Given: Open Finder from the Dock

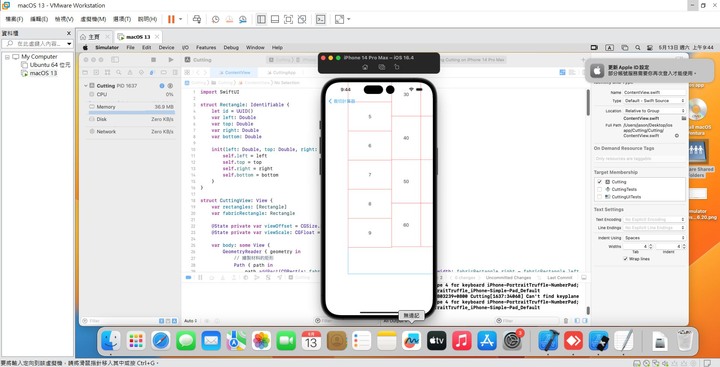Looking at the screenshot, I should (111, 341).
